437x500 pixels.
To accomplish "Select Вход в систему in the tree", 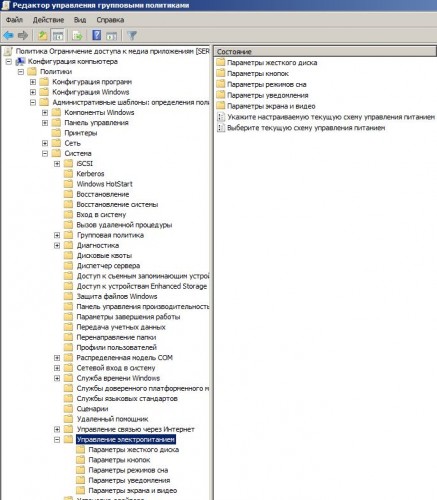I will coord(101,215).
